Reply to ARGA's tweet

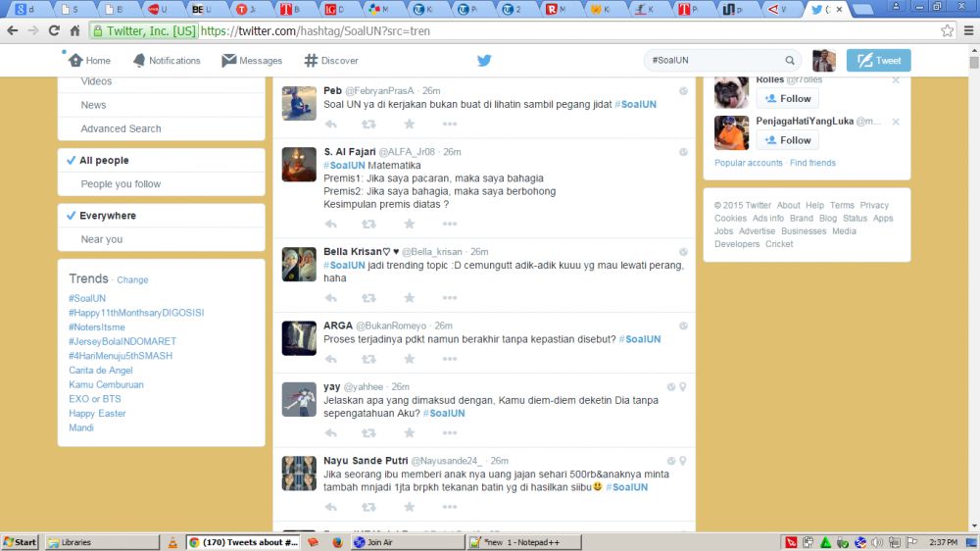point(330,359)
